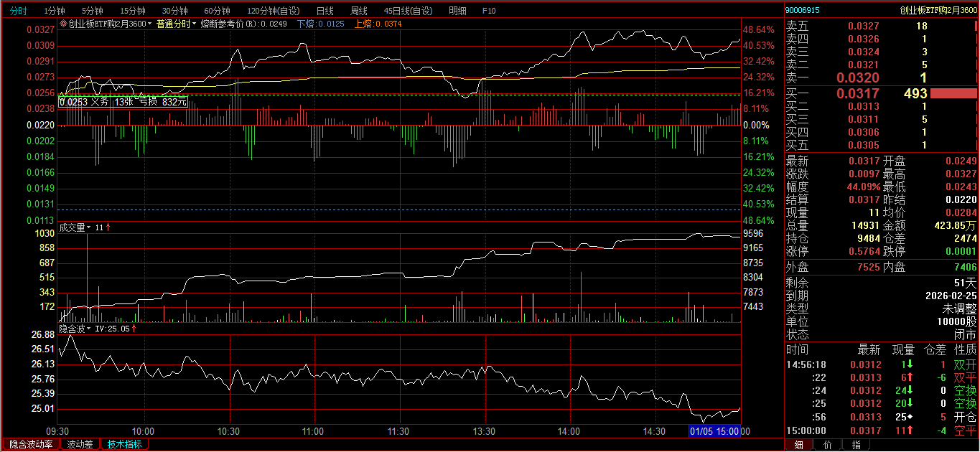980x452 pixels.
Task: Select the 45日线(自设) tab
Action: click(x=409, y=11)
